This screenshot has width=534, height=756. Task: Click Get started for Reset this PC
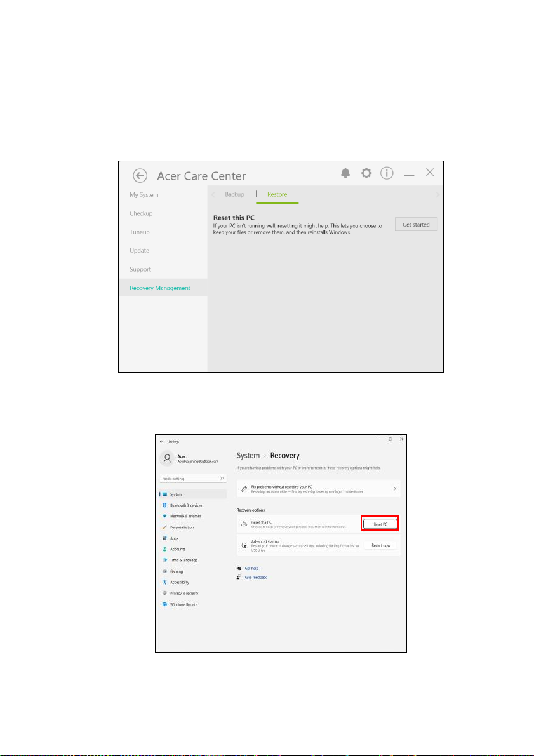coord(416,225)
